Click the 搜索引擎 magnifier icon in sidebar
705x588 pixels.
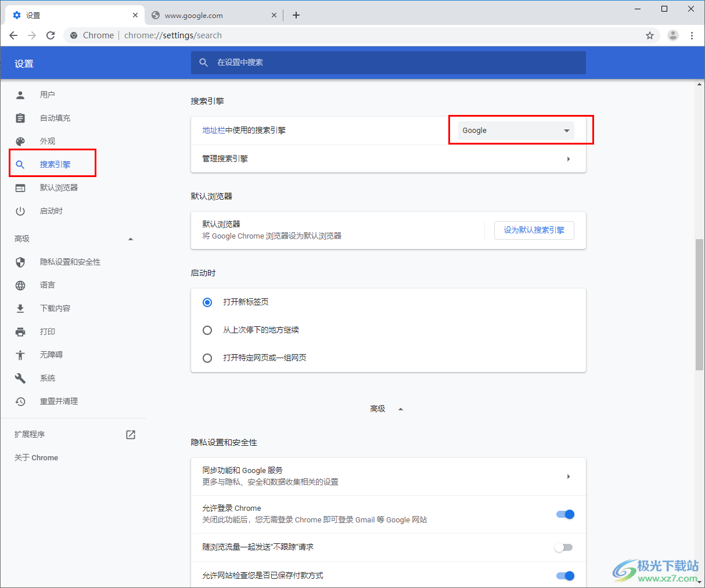20,164
